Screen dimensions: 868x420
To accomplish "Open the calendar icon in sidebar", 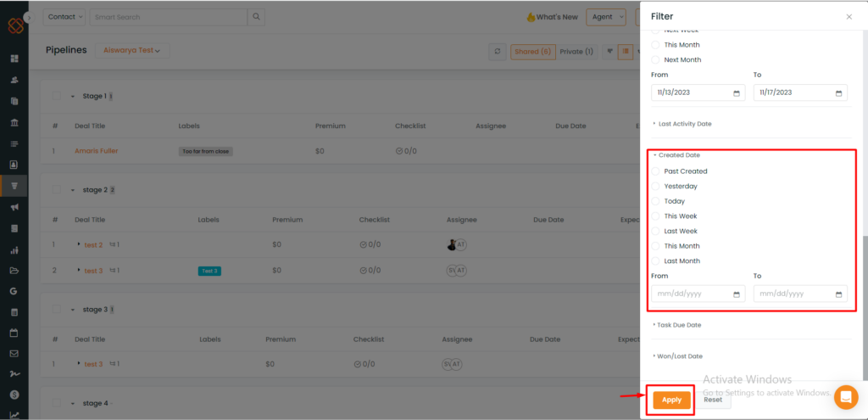I will [x=14, y=333].
